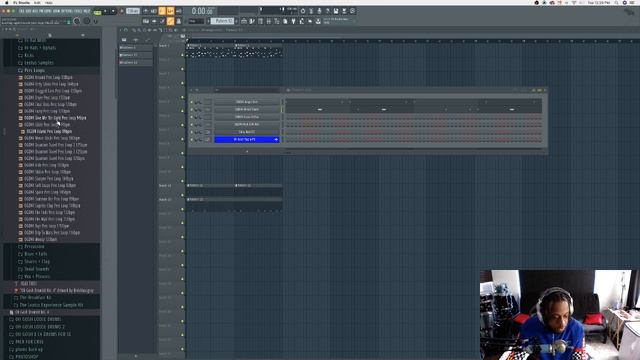View project info icon
This screenshot has width=640, height=360.
pos(353,11)
